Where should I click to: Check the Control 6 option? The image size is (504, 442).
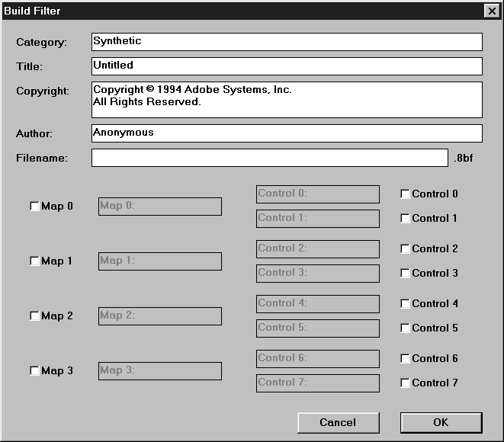click(406, 359)
